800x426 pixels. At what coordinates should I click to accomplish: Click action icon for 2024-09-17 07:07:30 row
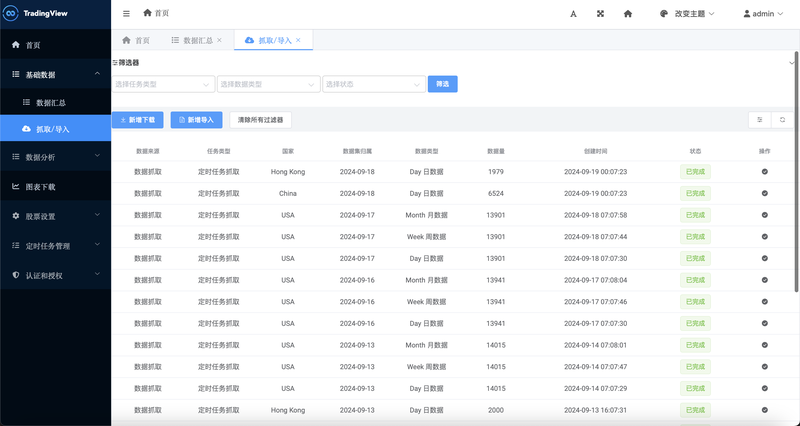point(764,323)
